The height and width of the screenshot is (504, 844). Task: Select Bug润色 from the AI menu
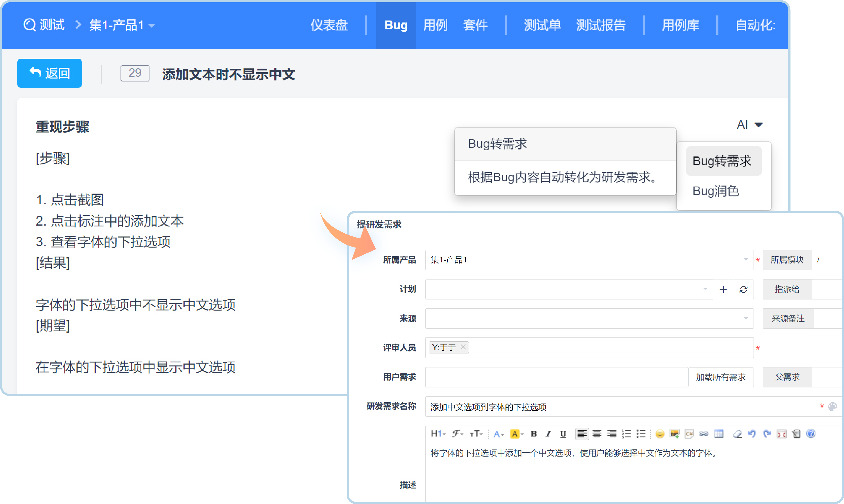click(716, 191)
